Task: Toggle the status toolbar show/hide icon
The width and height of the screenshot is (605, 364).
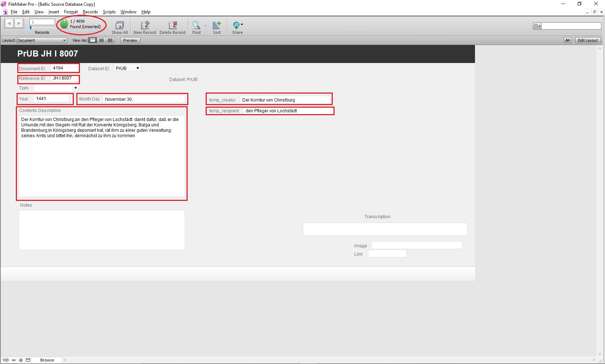Action: point(28,360)
